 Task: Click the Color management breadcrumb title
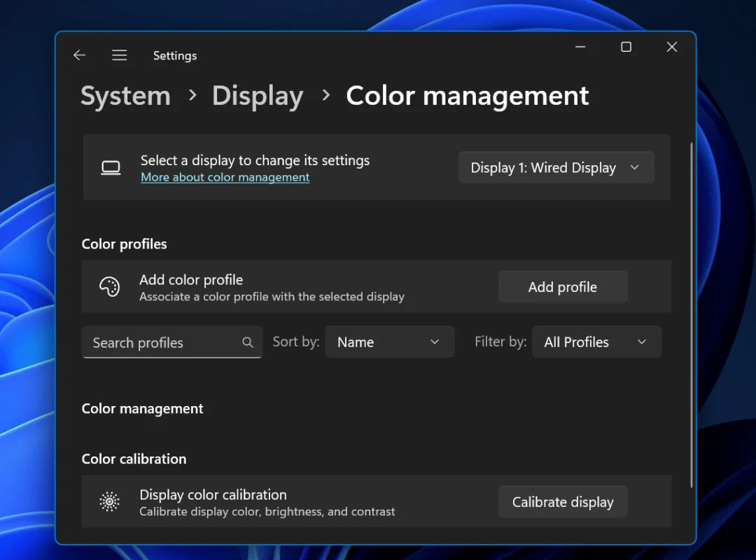(x=467, y=95)
